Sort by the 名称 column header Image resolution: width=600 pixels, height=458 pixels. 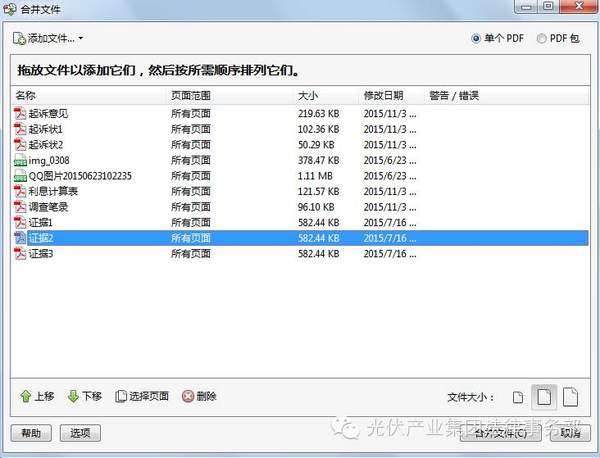(x=26, y=95)
